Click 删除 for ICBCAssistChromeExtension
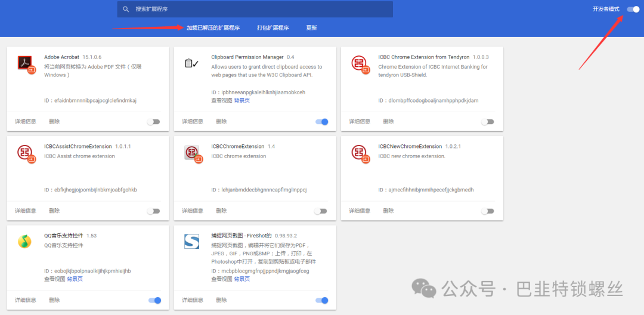Viewport: 644px width, 315px height. [54, 211]
